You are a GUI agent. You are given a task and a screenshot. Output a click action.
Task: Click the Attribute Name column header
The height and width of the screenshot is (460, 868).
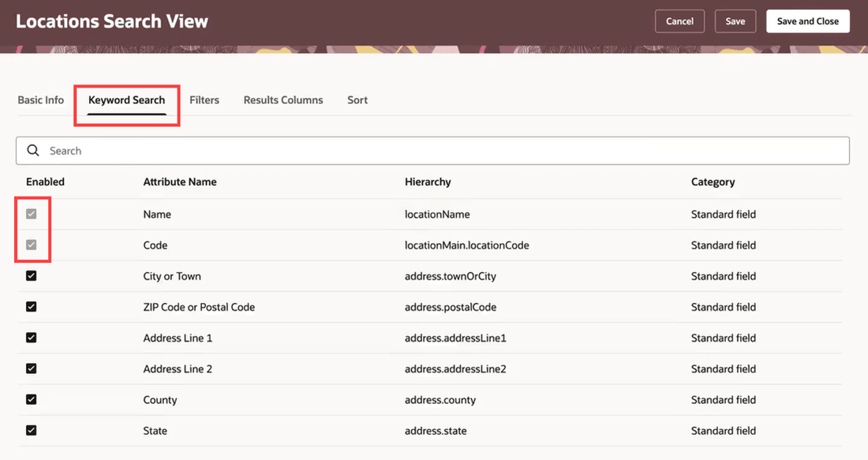(180, 182)
